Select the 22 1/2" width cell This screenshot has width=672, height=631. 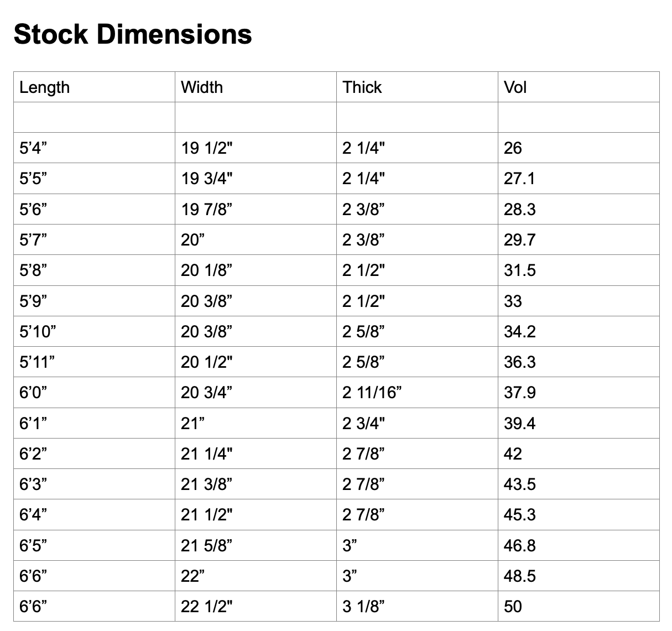[206, 607]
